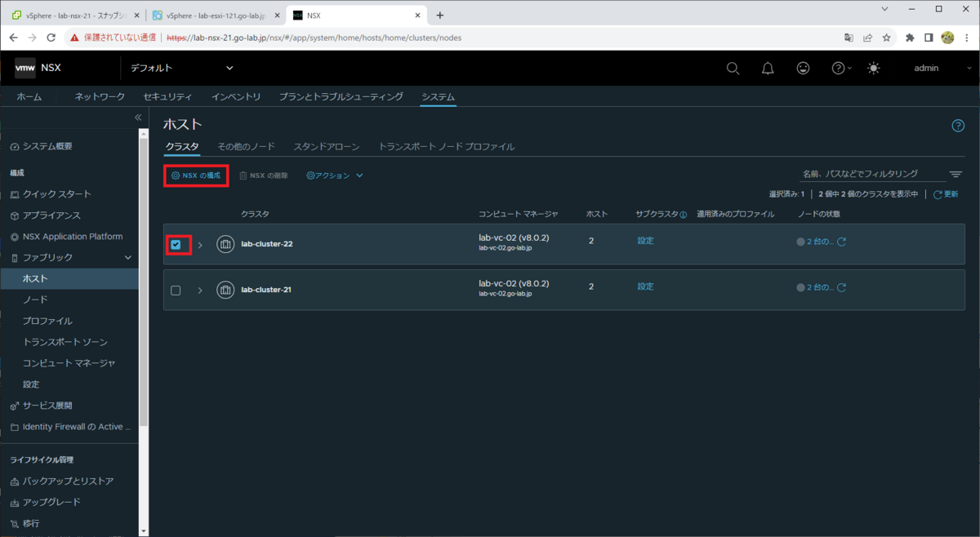Click the VMware vmw logo
The width and height of the screenshot is (980, 537).
tap(25, 68)
